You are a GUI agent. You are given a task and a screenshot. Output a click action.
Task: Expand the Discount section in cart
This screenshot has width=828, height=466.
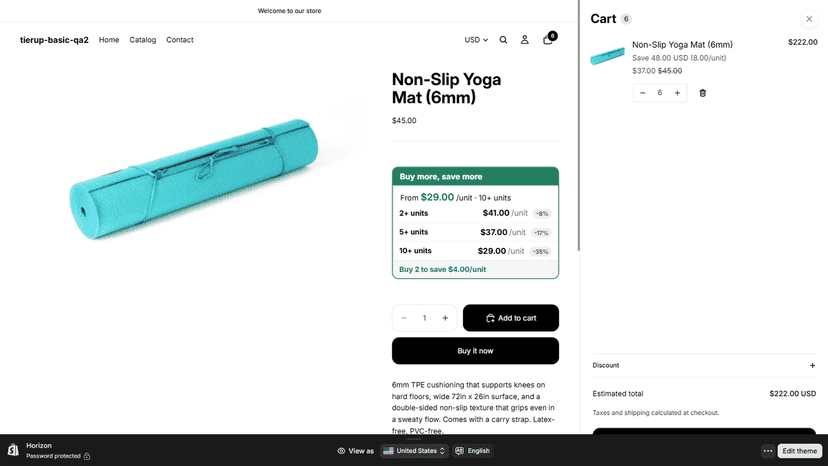(x=704, y=365)
